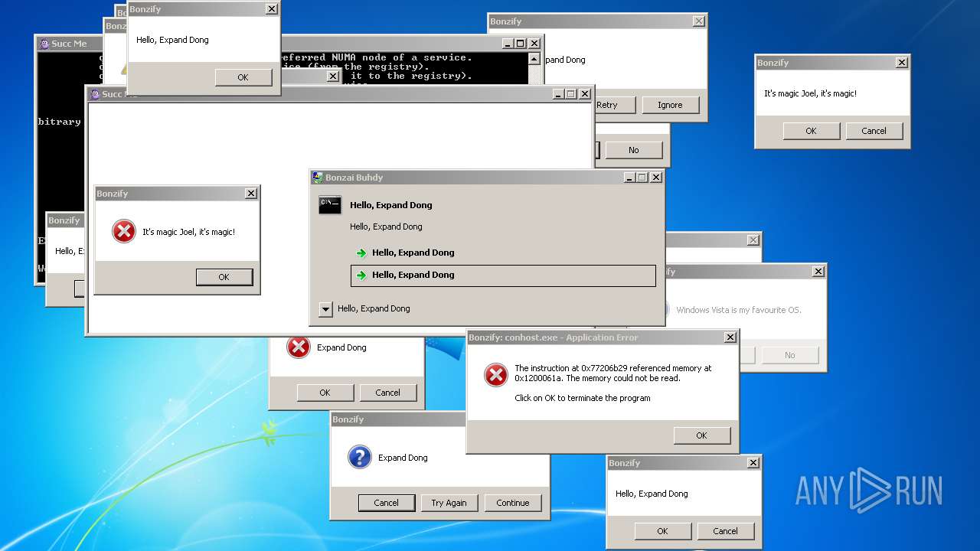Close the conhost.exe Application Error dialog

730,337
